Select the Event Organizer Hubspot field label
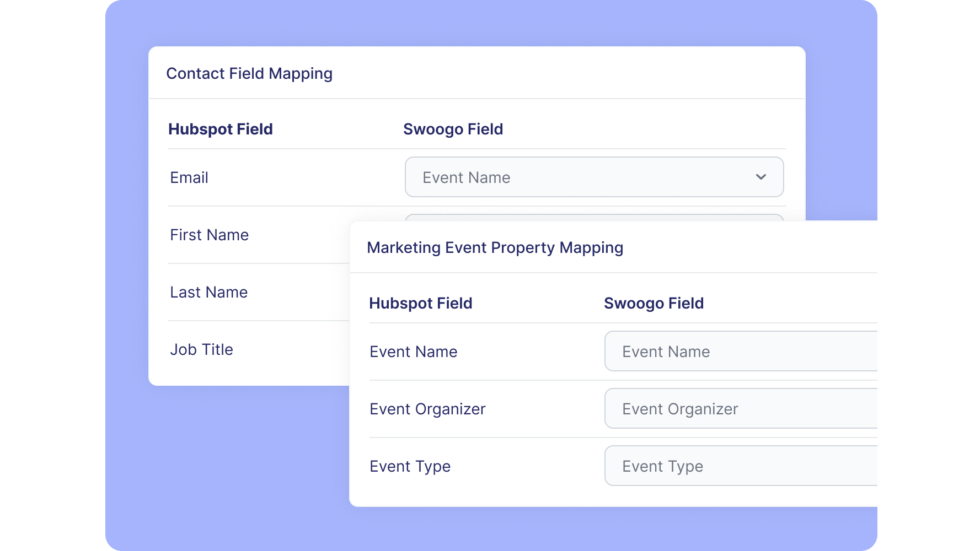This screenshot has height=551, width=980. tap(427, 409)
